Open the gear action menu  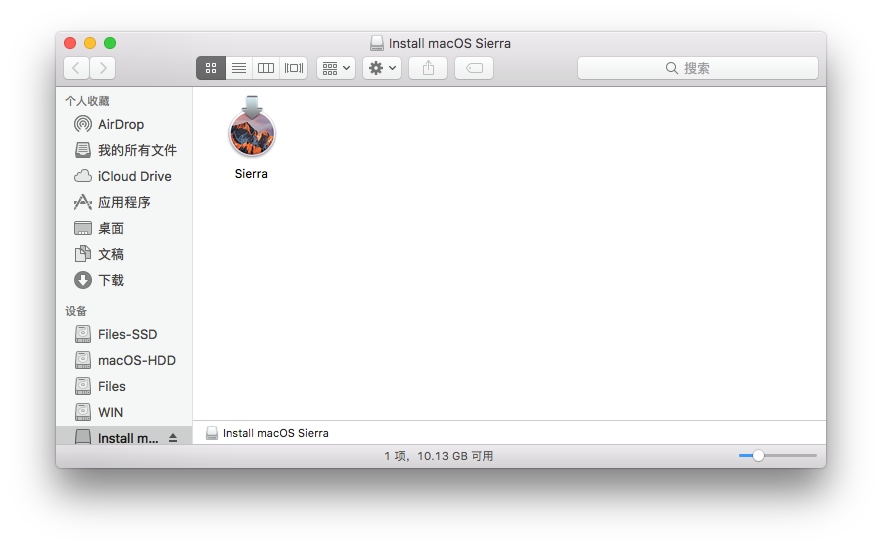pos(382,68)
